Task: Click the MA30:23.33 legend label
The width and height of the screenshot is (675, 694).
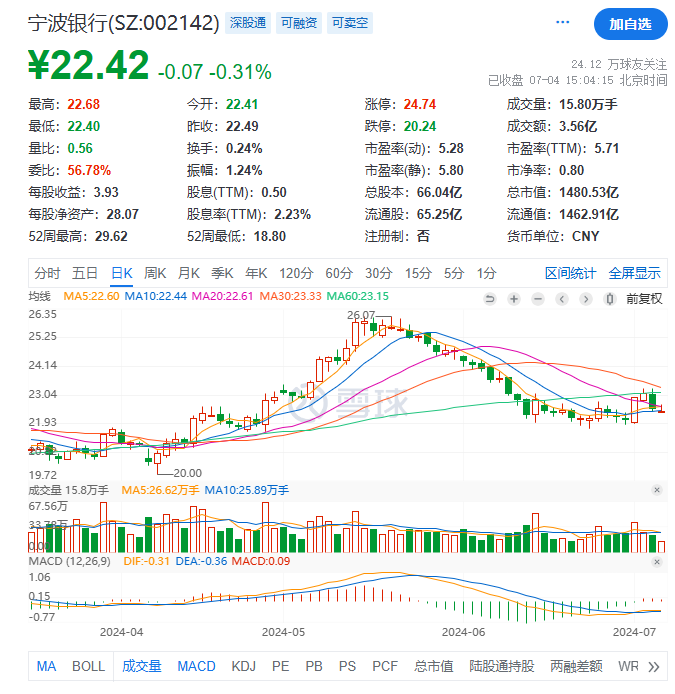Action: point(290,296)
